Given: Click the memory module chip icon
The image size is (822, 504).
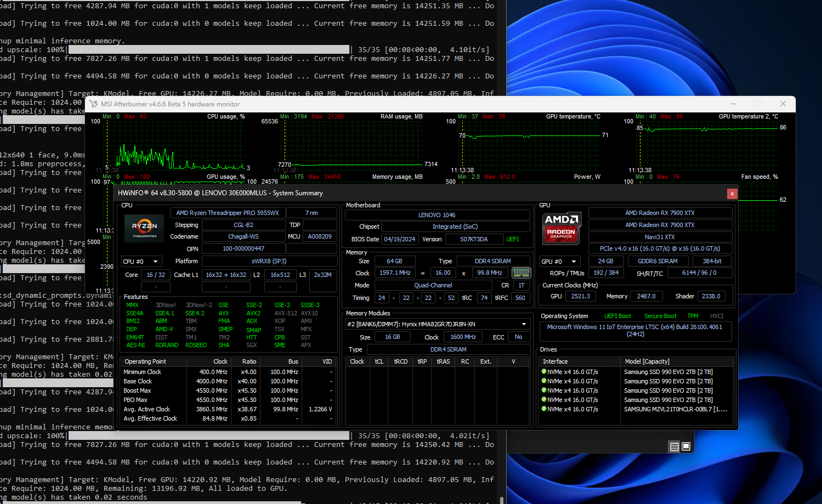Looking at the screenshot, I should pyautogui.click(x=521, y=273).
